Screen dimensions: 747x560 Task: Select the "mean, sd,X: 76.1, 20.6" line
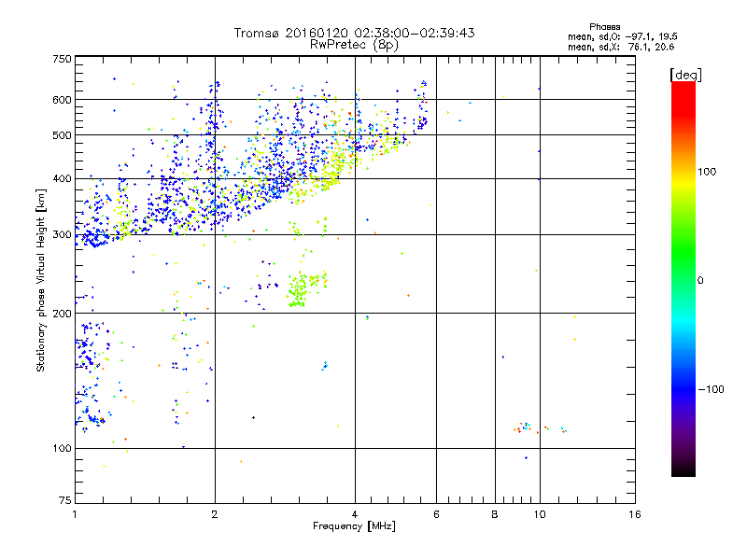pyautogui.click(x=621, y=47)
